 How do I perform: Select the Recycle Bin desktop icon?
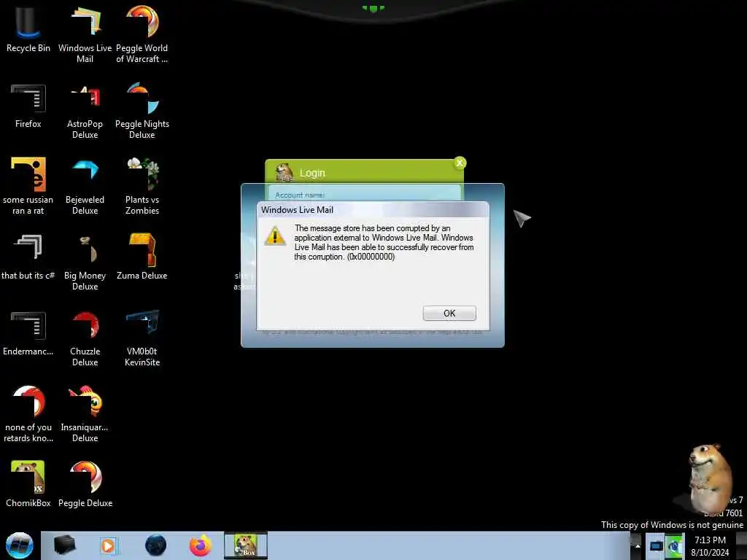tap(28, 29)
